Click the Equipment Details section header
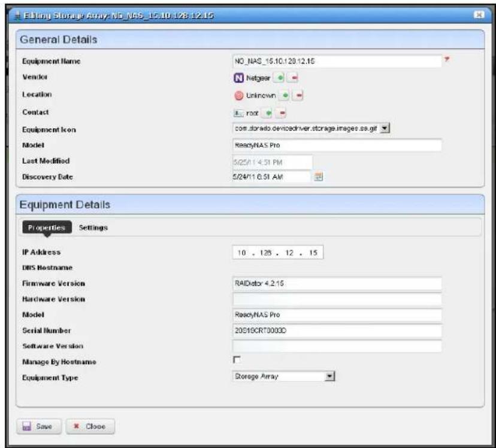Viewport: 496px width, 448px height. tap(250, 205)
